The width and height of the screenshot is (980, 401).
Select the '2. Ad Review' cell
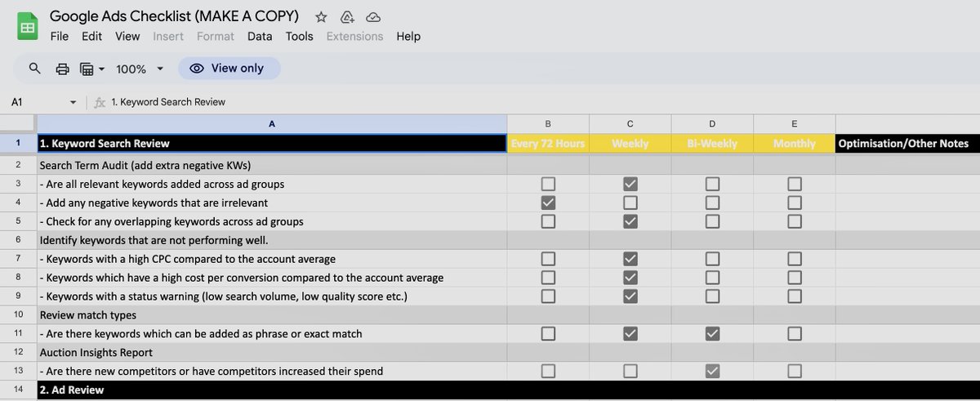[272, 390]
